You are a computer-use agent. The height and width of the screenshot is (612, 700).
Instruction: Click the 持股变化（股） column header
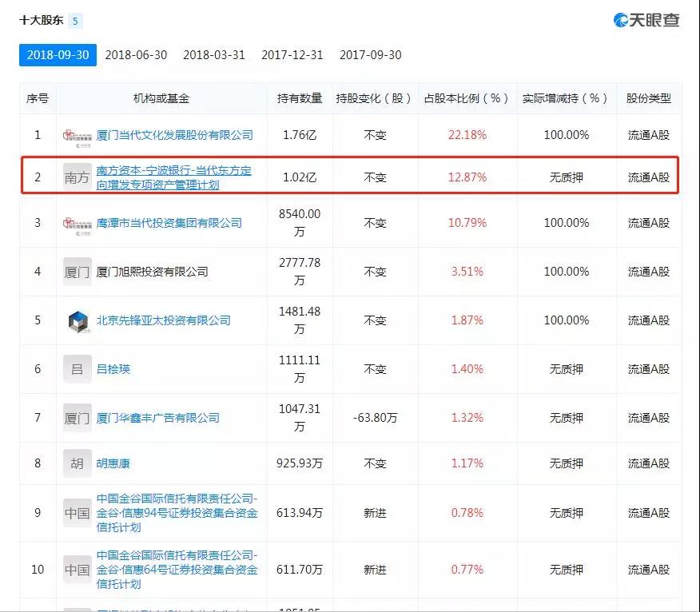point(375,98)
